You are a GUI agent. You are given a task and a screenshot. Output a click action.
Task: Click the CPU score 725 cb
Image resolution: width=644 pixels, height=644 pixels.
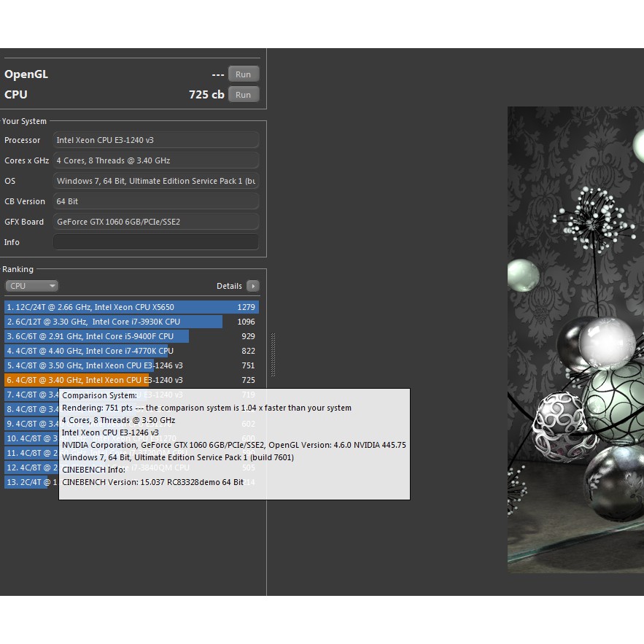pyautogui.click(x=206, y=95)
